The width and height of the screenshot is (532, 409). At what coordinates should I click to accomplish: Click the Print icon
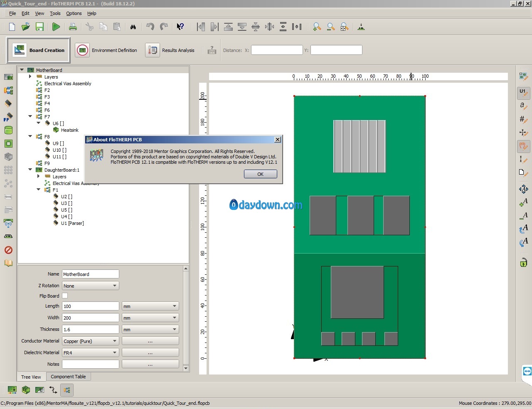73,27
